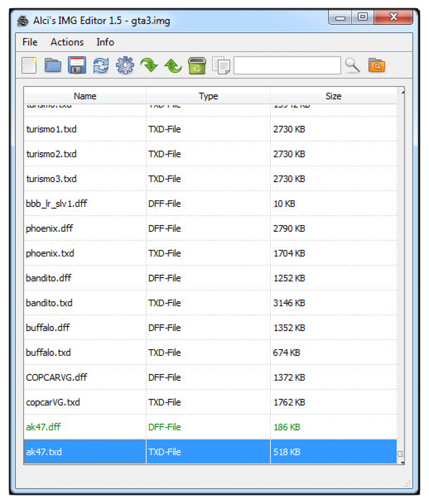This screenshot has width=429, height=504.
Task: Click the scrollbar down arrow
Action: tap(402, 462)
